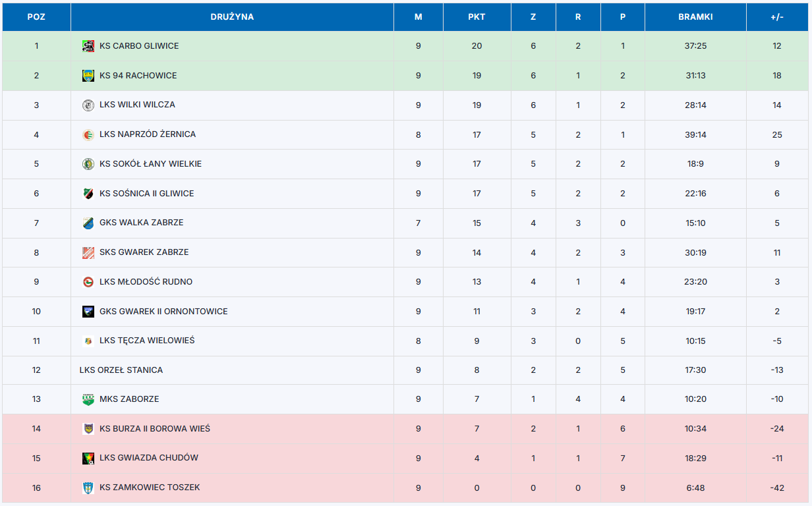Click the LKS Młodość Rudno club icon
The height and width of the screenshot is (506, 812).
[88, 282]
